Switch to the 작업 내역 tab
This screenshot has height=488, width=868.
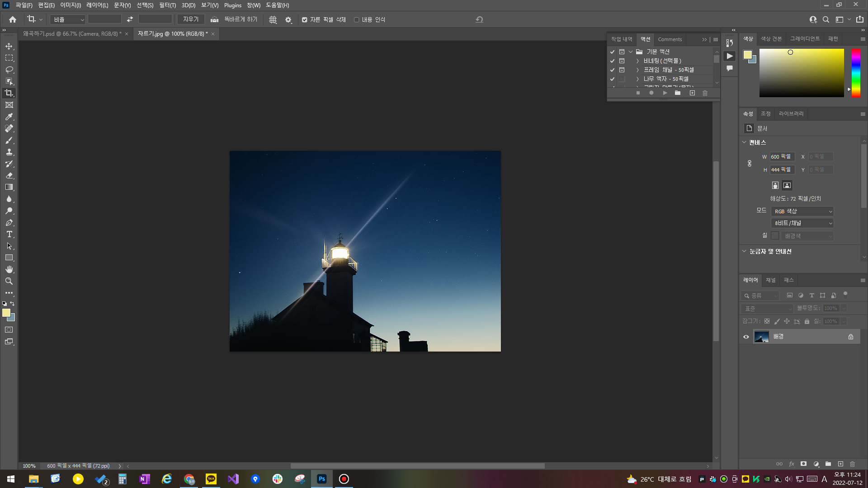[622, 39]
